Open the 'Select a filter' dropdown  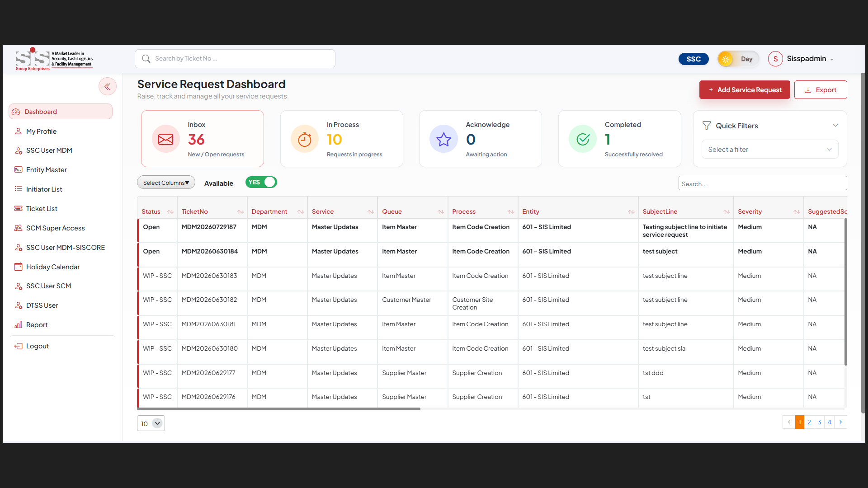tap(769, 150)
